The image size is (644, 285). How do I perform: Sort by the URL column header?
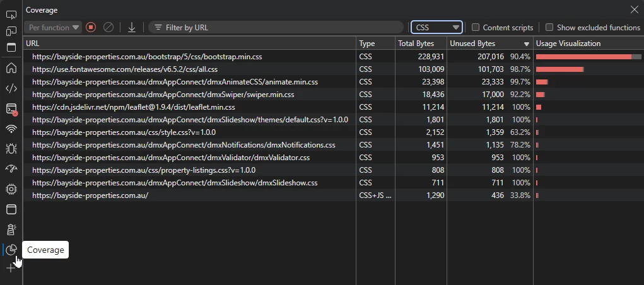(190, 43)
